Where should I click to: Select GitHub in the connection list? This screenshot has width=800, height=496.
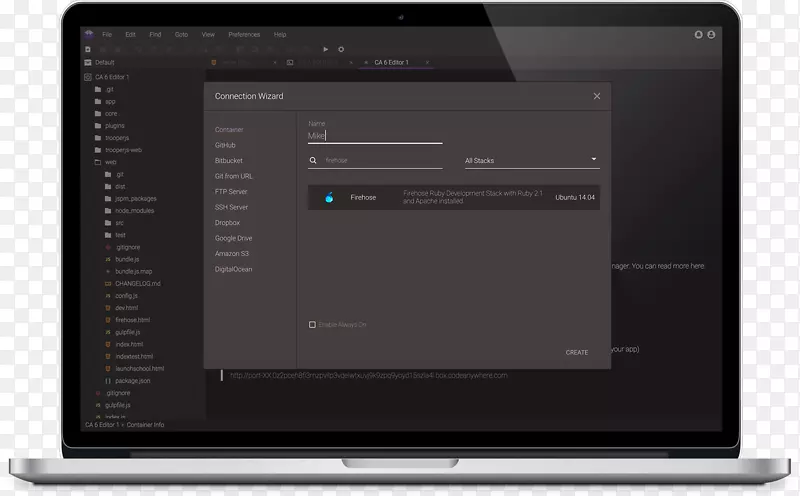click(x=225, y=145)
